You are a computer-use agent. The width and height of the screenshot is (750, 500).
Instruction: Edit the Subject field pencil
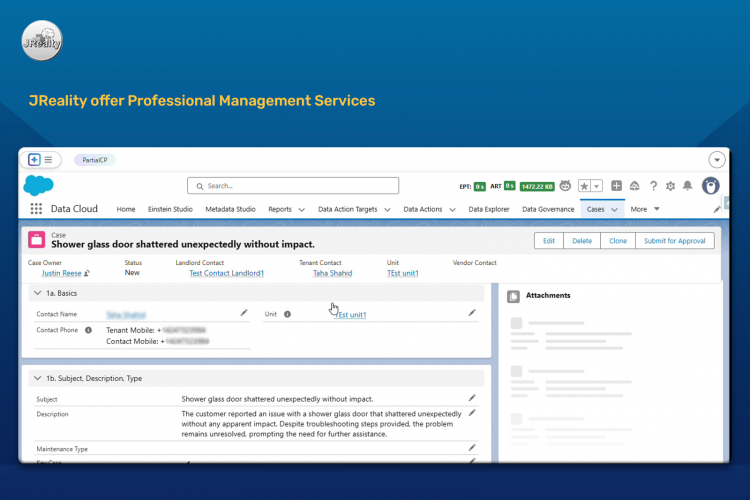472,398
